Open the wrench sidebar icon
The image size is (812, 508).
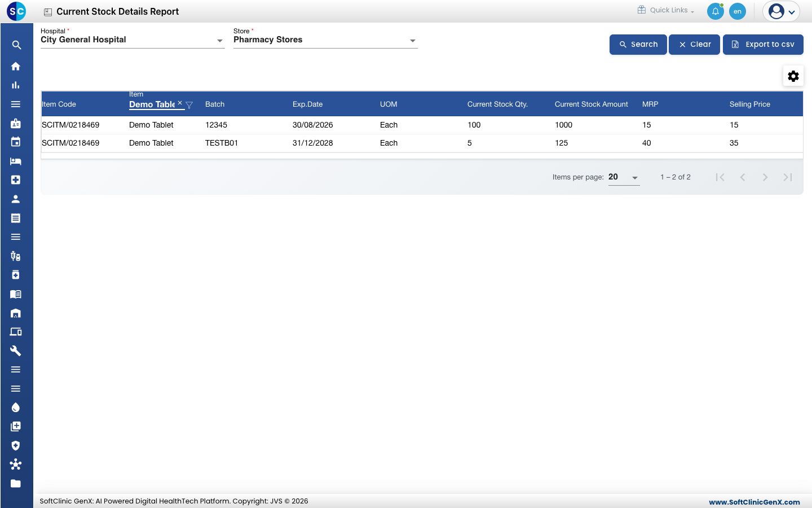click(x=16, y=351)
